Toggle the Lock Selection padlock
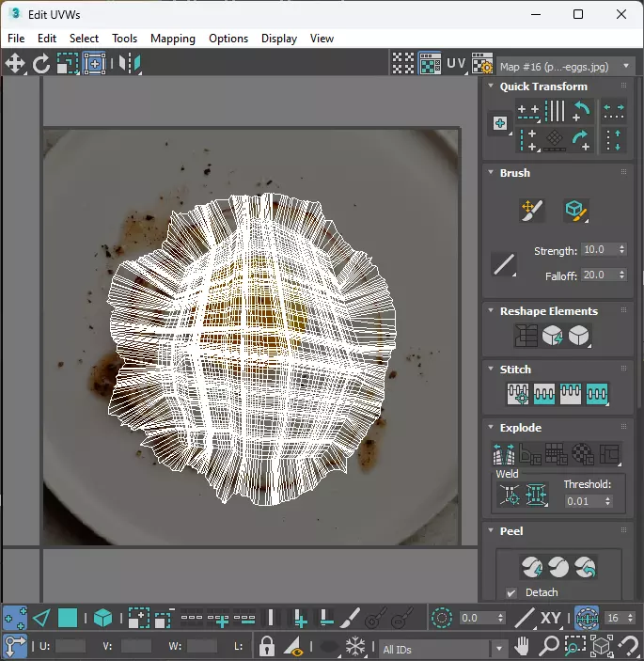This screenshot has height=661, width=644. [x=266, y=646]
